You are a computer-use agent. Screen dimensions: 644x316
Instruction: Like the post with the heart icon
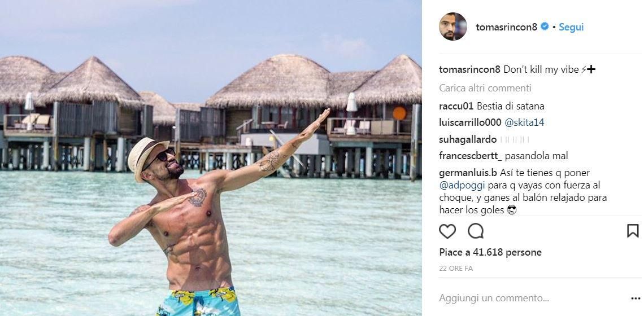447,231
